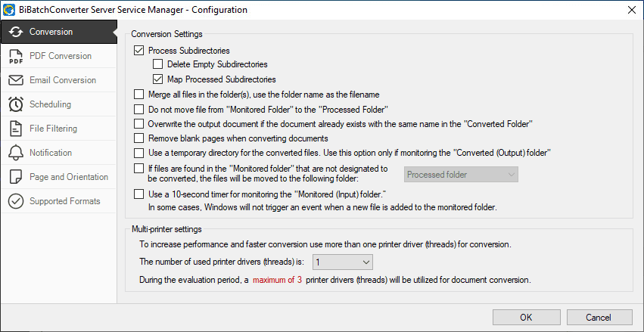Click the Scheduling clock icon
Image resolution: width=644 pixels, height=332 pixels.
click(x=16, y=104)
